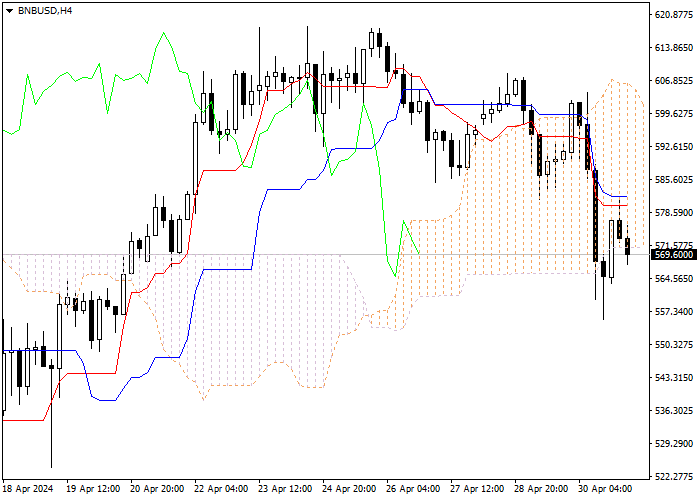Click the 578.5900 price axis label
The width and height of the screenshot is (700, 500).
point(674,213)
